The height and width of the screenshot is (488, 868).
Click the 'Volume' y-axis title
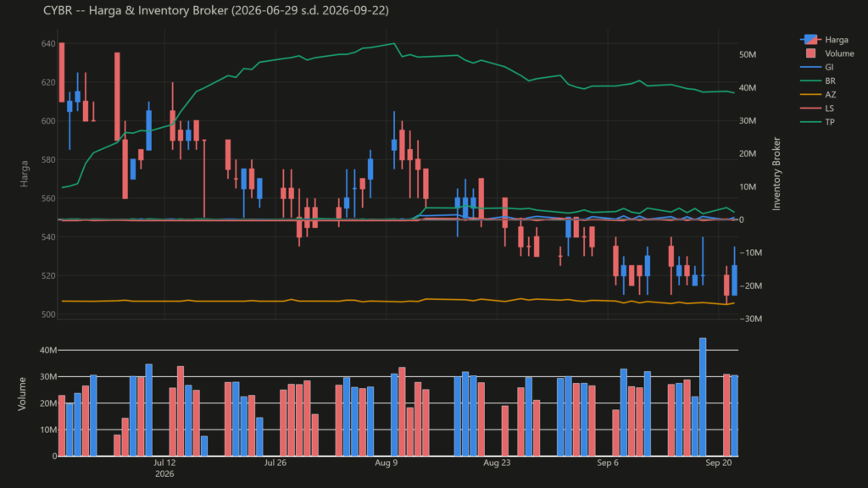pos(22,393)
